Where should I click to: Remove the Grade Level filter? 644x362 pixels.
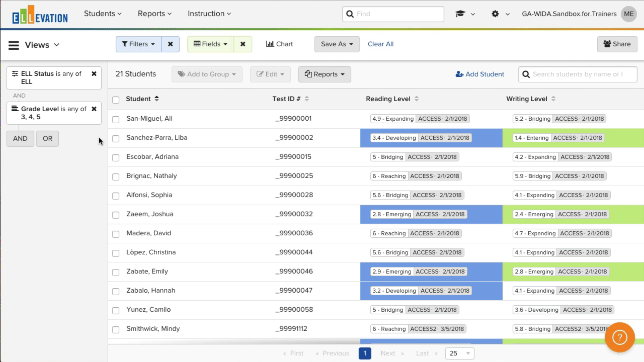(94, 109)
